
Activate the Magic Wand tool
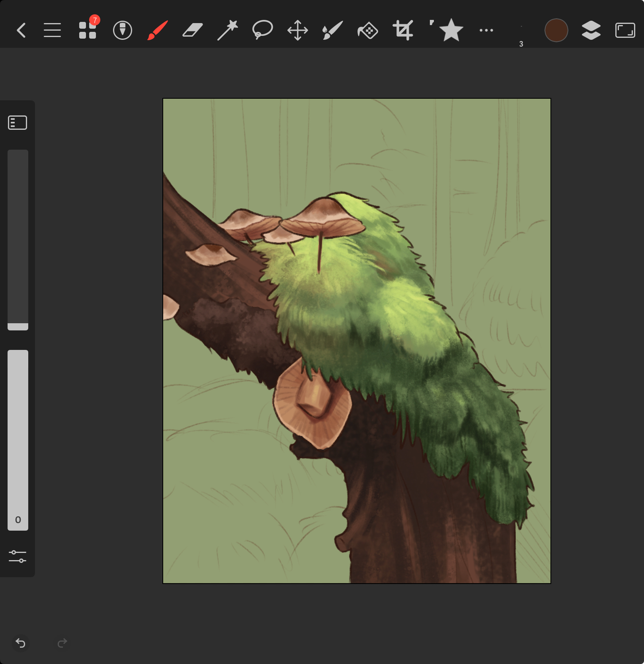click(228, 30)
